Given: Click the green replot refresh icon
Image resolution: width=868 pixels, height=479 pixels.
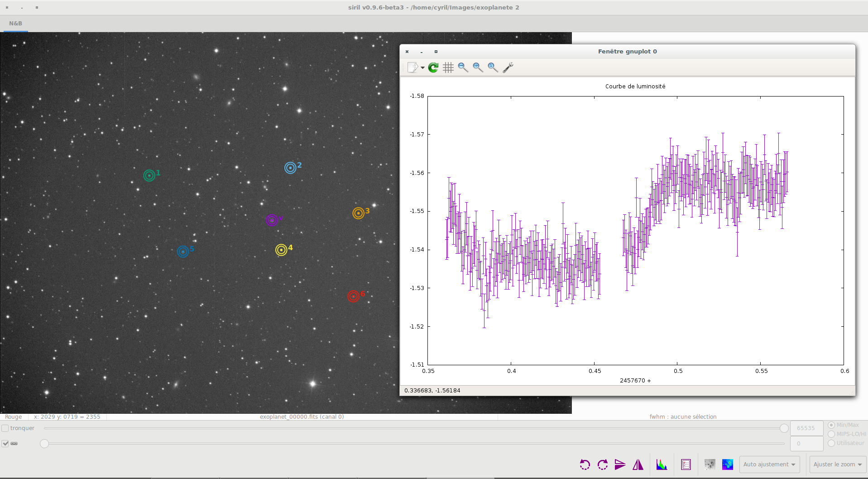Looking at the screenshot, I should (433, 68).
